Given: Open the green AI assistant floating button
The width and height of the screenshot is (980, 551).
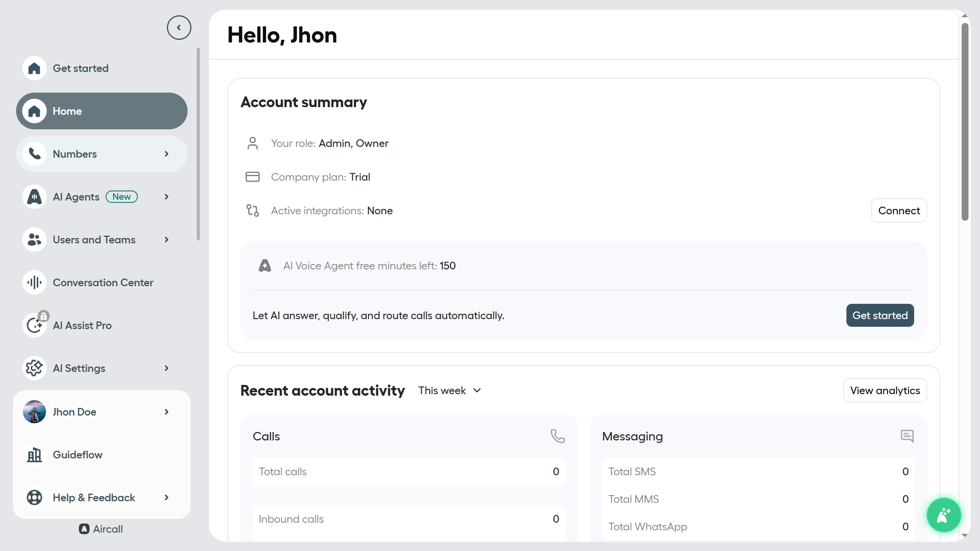Looking at the screenshot, I should [x=944, y=515].
